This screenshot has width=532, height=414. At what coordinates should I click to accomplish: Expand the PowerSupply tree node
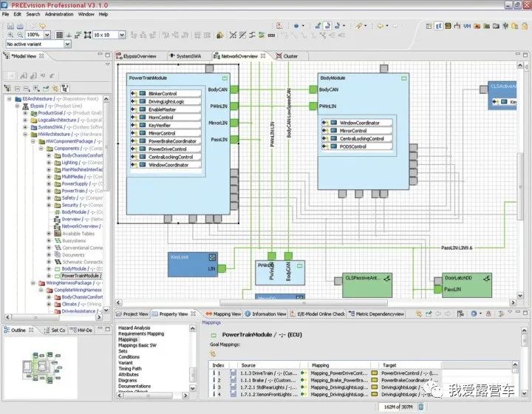coord(49,184)
